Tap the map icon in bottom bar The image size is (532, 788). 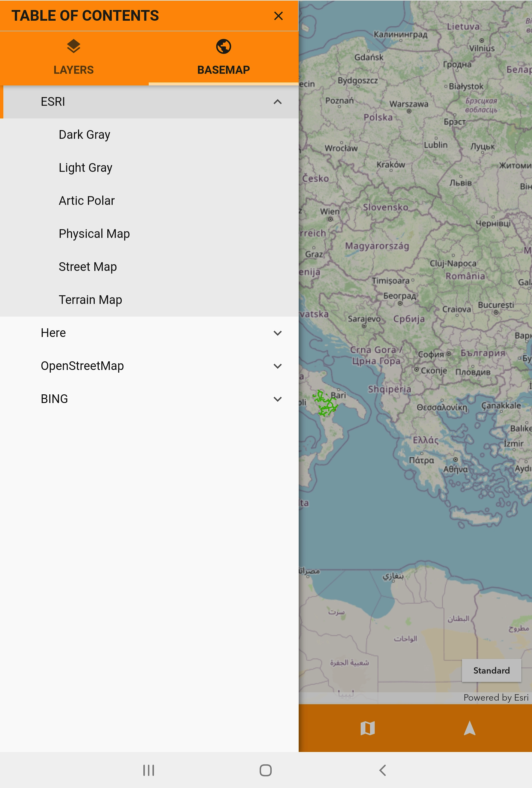point(368,728)
